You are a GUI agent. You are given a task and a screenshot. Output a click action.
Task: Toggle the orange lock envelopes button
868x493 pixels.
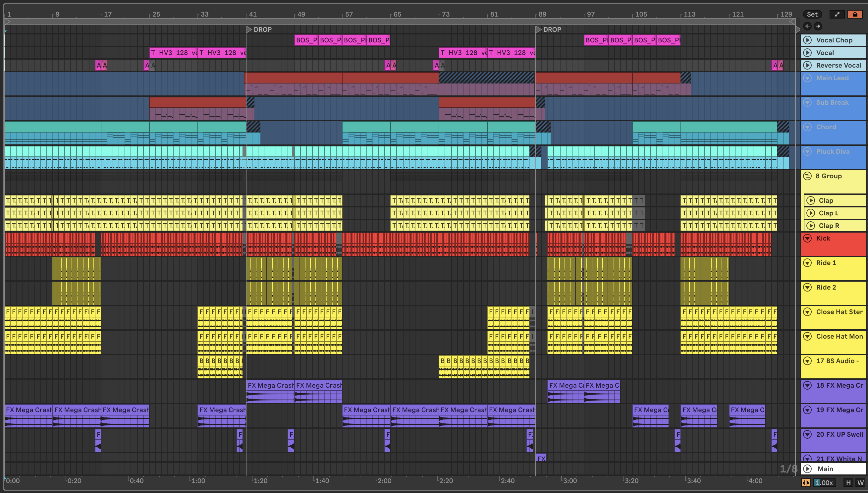[855, 14]
